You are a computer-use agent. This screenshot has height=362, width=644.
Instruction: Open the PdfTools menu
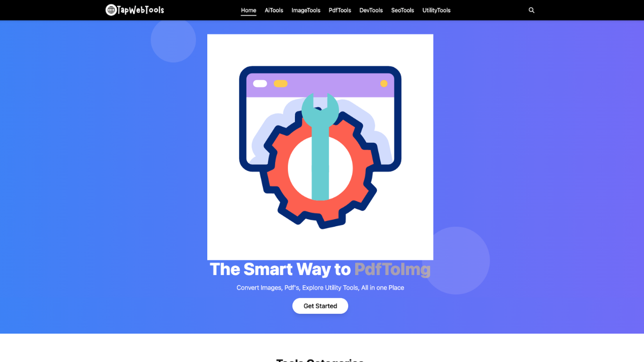point(340,10)
